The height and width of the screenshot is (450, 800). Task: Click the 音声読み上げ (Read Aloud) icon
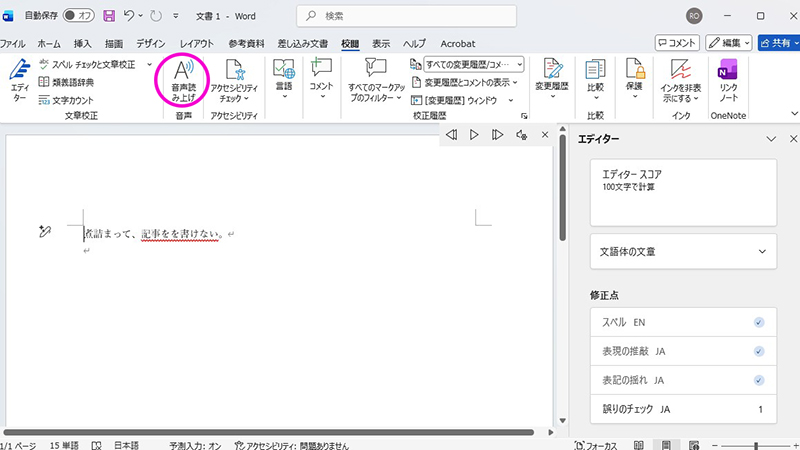182,78
